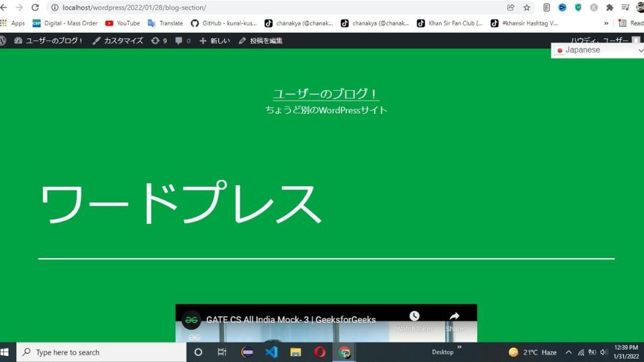The width and height of the screenshot is (644, 362).
Task: Open the #khansir Hashtag bookmark
Action: [525, 23]
